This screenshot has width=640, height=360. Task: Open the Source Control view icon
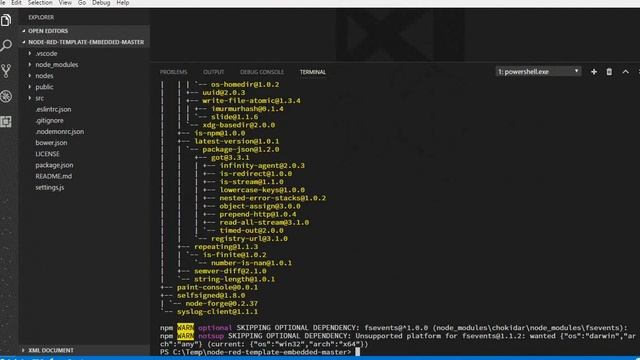(x=6, y=71)
